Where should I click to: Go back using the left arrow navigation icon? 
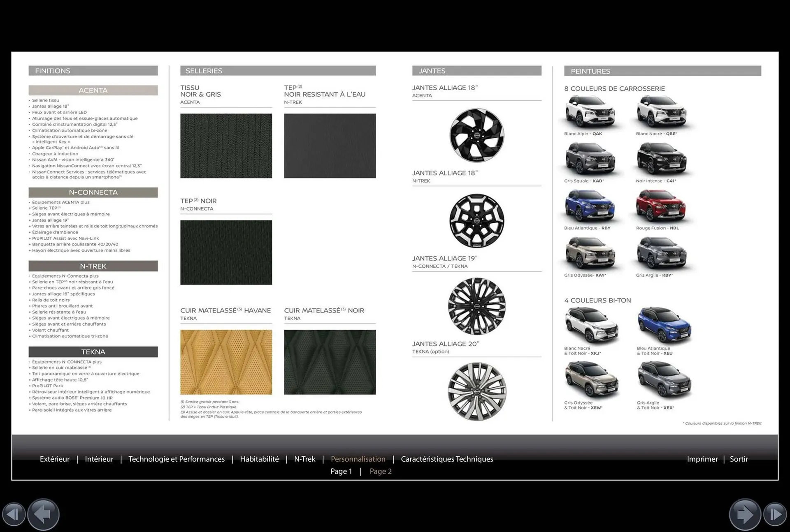click(x=43, y=514)
